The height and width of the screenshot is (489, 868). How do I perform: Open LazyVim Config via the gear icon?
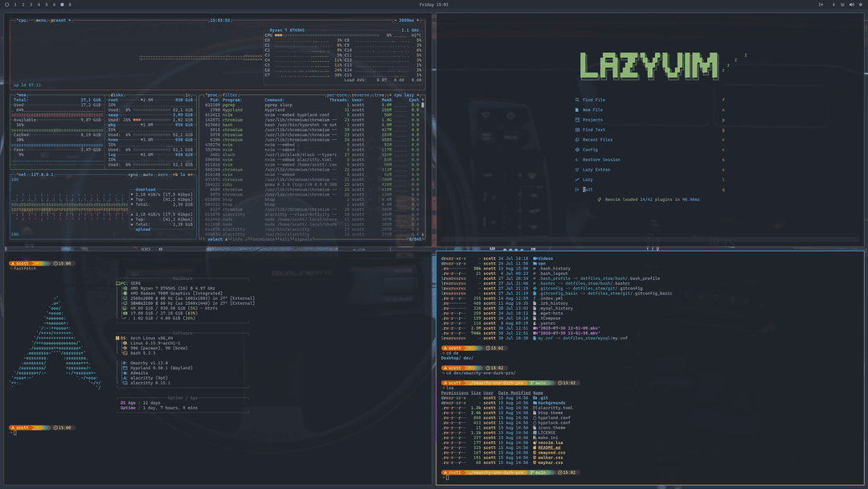(x=577, y=149)
